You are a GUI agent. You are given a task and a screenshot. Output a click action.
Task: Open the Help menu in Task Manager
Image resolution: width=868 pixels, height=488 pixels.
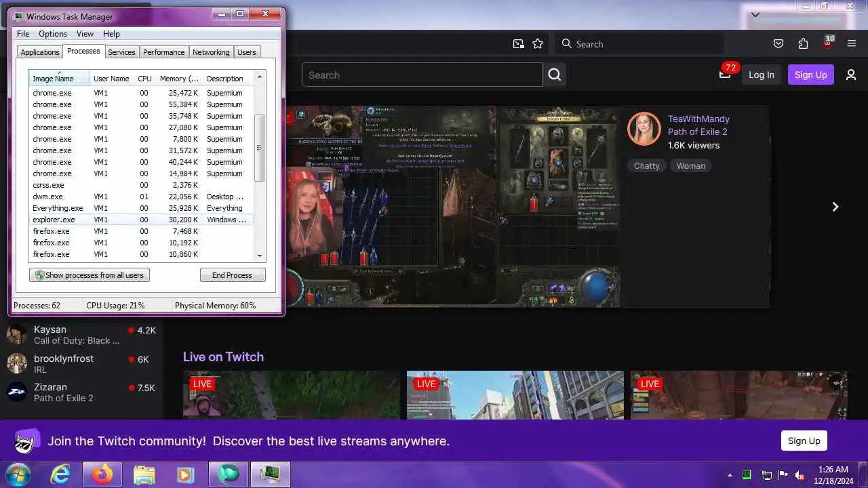pos(111,34)
